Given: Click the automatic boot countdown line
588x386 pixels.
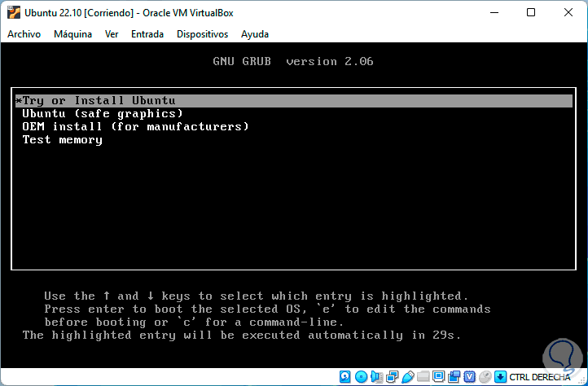Looking at the screenshot, I should tap(242, 335).
